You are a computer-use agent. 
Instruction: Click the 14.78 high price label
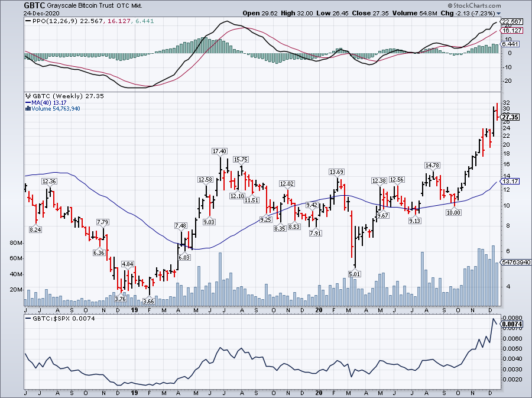432,165
